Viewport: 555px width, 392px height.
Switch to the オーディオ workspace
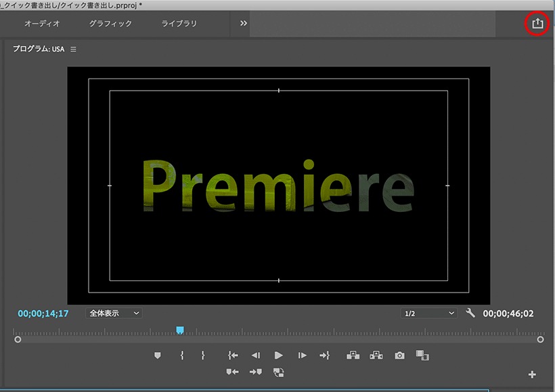click(42, 24)
